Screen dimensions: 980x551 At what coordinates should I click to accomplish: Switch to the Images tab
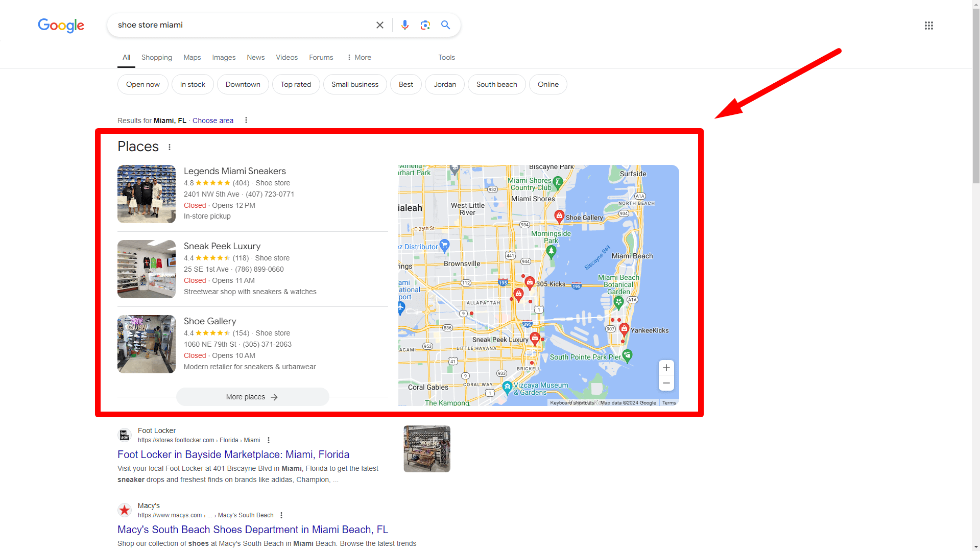(x=224, y=57)
